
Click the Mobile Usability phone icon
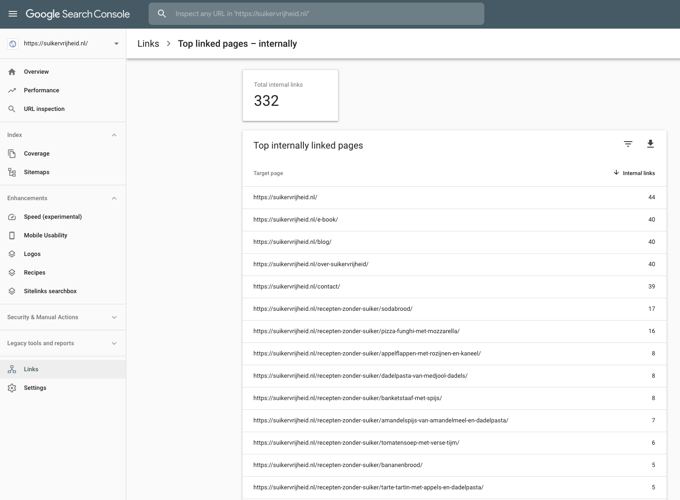tap(12, 236)
